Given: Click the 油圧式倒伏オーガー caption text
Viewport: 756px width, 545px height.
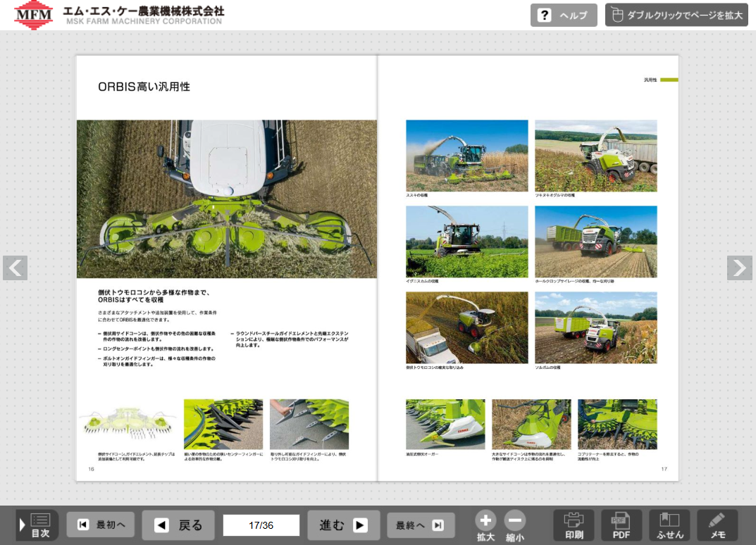Looking at the screenshot, I should [422, 454].
